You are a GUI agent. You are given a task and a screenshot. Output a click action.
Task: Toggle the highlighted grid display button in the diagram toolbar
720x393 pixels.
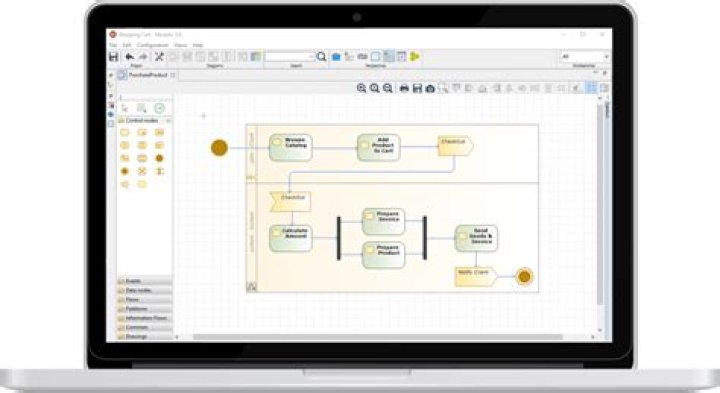tap(591, 88)
